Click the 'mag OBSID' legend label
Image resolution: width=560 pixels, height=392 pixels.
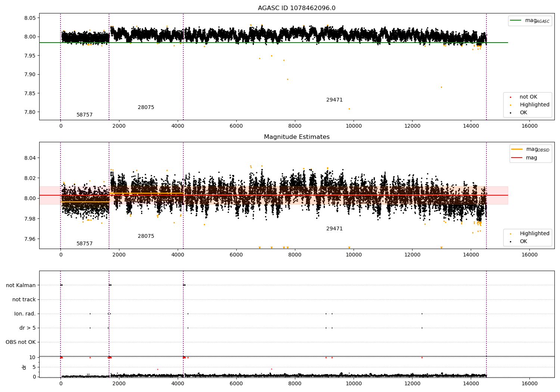coord(538,149)
